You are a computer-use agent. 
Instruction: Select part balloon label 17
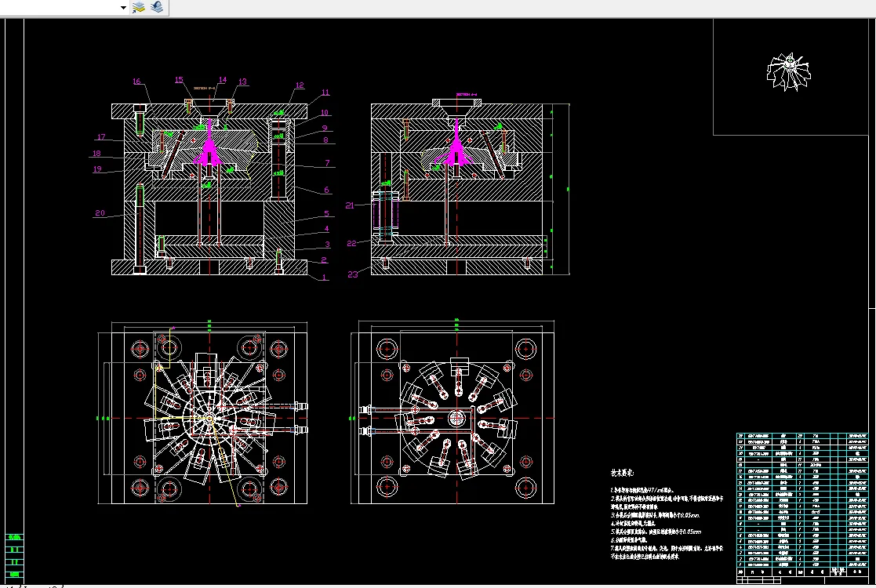[x=101, y=137]
